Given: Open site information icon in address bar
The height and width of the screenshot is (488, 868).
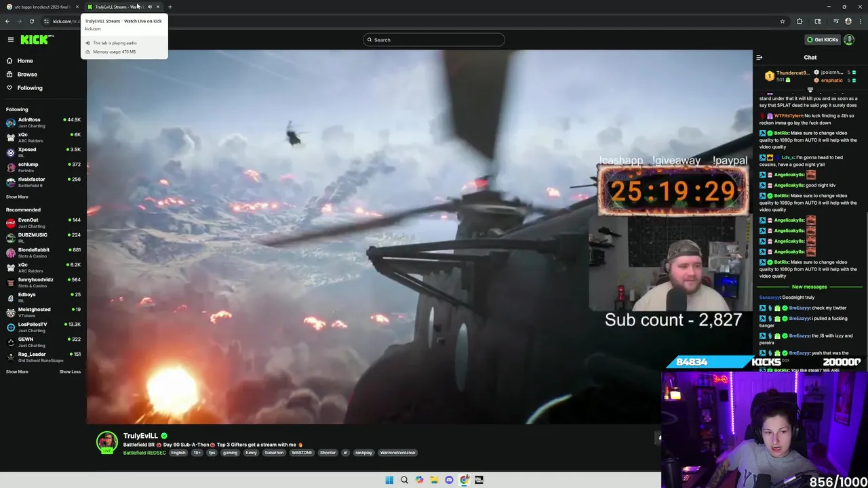Looking at the screenshot, I should click(46, 21).
